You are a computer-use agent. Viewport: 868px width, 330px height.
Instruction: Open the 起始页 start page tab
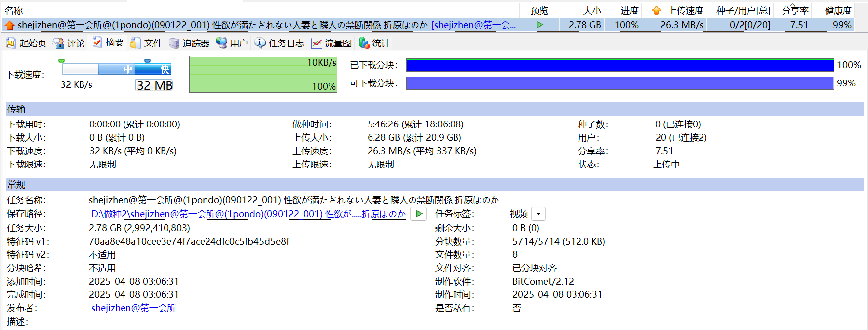[26, 43]
